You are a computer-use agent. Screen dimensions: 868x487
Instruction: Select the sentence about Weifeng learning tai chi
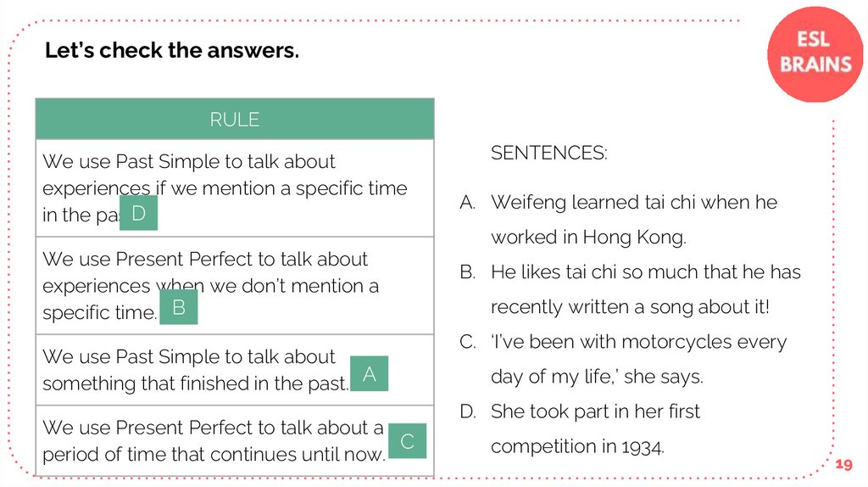pos(633,220)
